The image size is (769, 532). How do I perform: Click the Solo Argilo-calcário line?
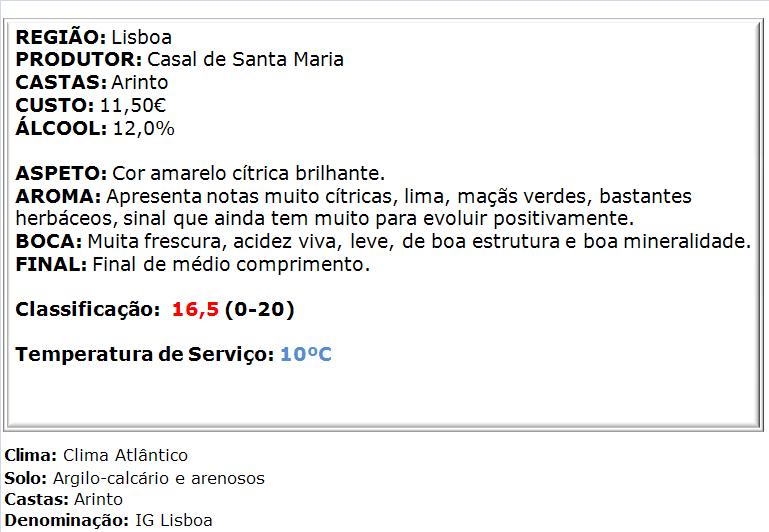click(x=134, y=478)
